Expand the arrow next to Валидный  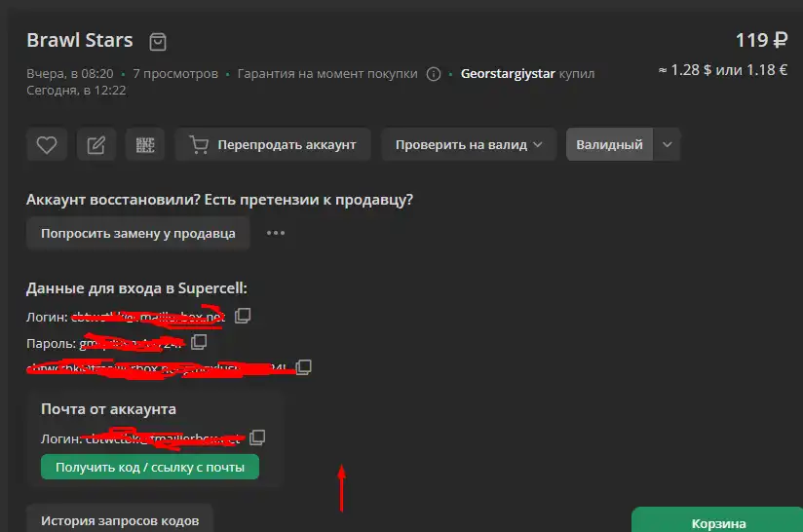point(667,145)
